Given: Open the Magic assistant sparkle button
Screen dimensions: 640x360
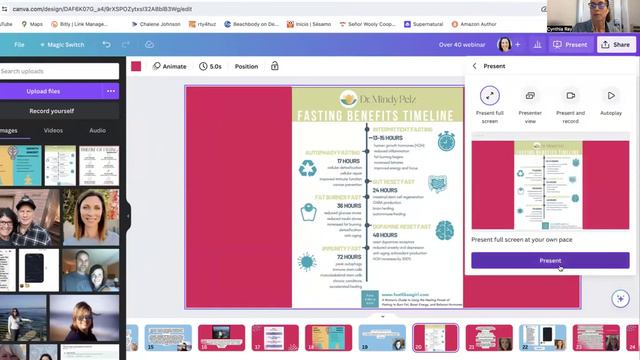Looking at the screenshot, I should pyautogui.click(x=620, y=299).
